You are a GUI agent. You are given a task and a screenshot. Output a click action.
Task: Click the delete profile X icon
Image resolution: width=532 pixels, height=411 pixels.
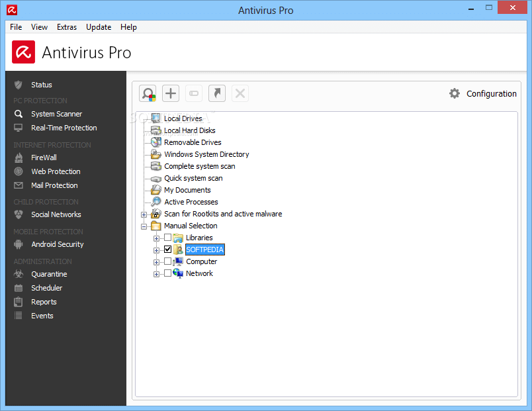click(x=240, y=93)
